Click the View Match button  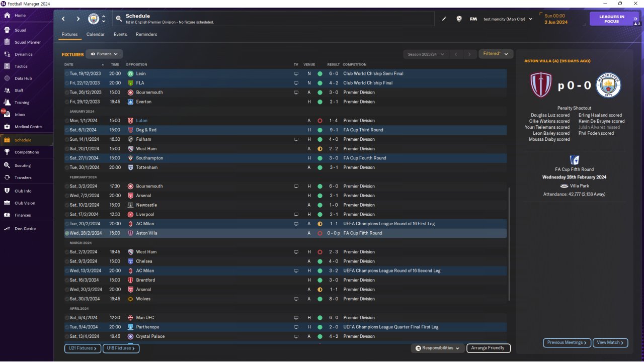610,342
